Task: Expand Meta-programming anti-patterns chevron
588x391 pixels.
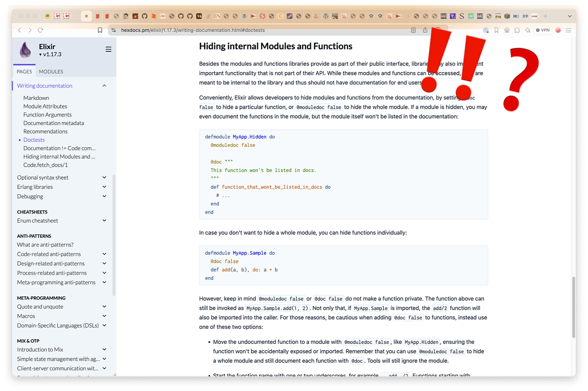Action: coord(104,282)
